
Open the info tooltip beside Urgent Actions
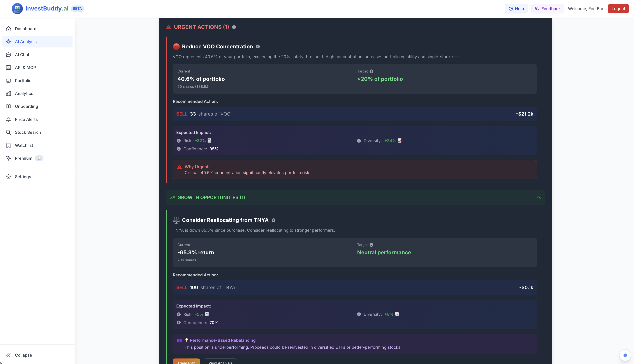(234, 27)
